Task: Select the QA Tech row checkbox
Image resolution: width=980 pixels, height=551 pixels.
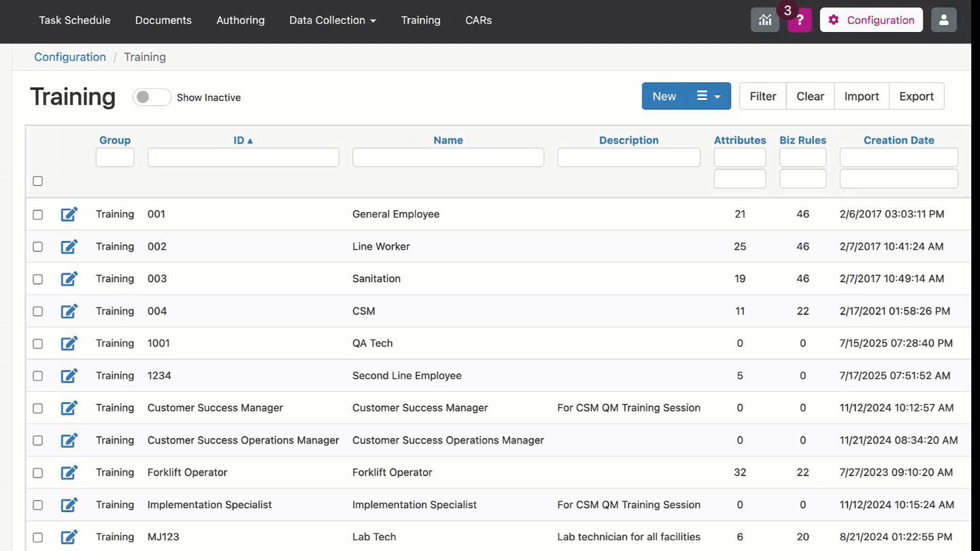Action: (38, 344)
